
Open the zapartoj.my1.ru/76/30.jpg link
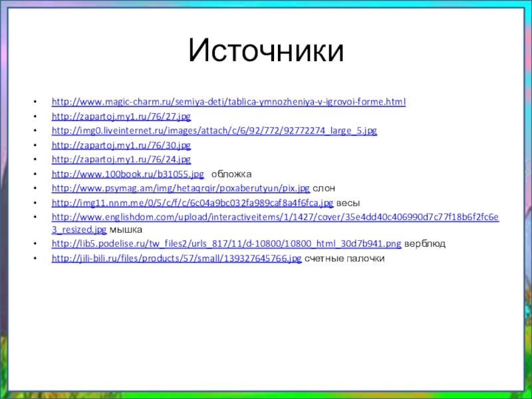point(121,145)
